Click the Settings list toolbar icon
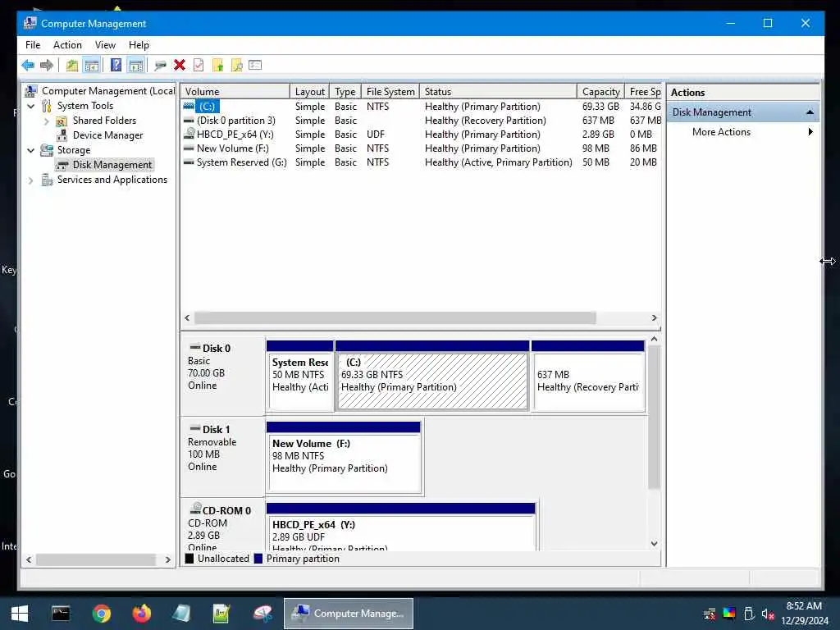The width and height of the screenshot is (840, 630). [256, 66]
